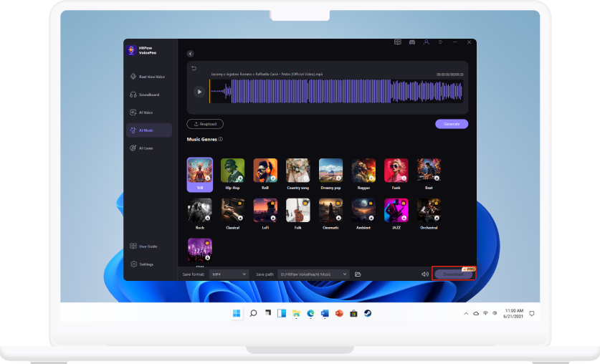Open the save path folder icon
Screen dimensions: 600x364
358,274
